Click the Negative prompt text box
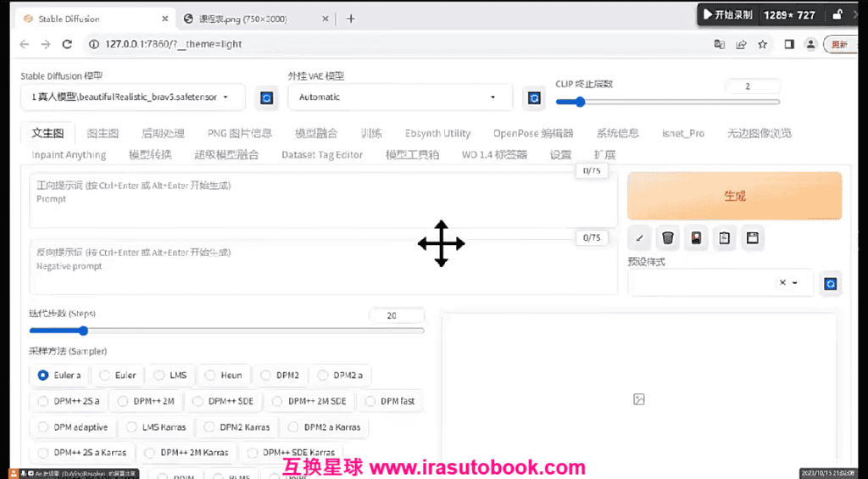 (x=323, y=267)
